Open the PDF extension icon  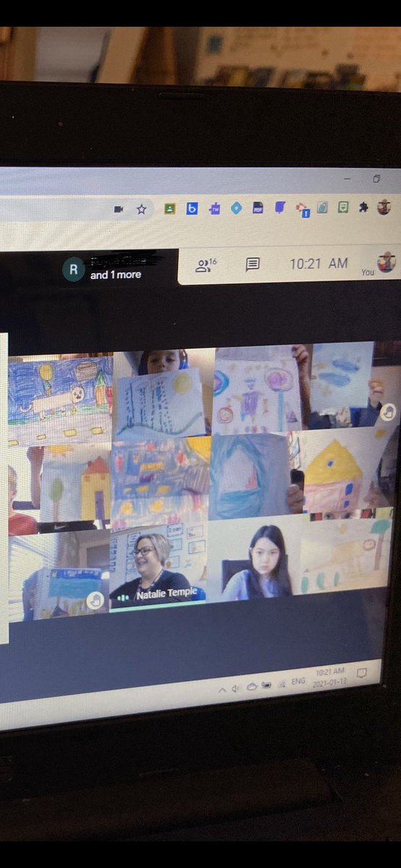(258, 208)
